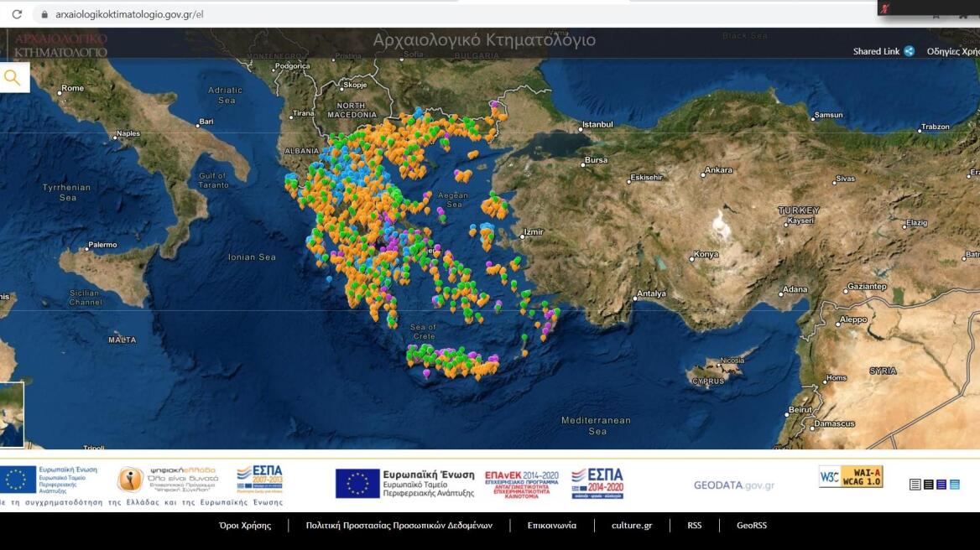Open the Οδηγίες Χρήσης menu item
The image size is (980, 550).
952,51
